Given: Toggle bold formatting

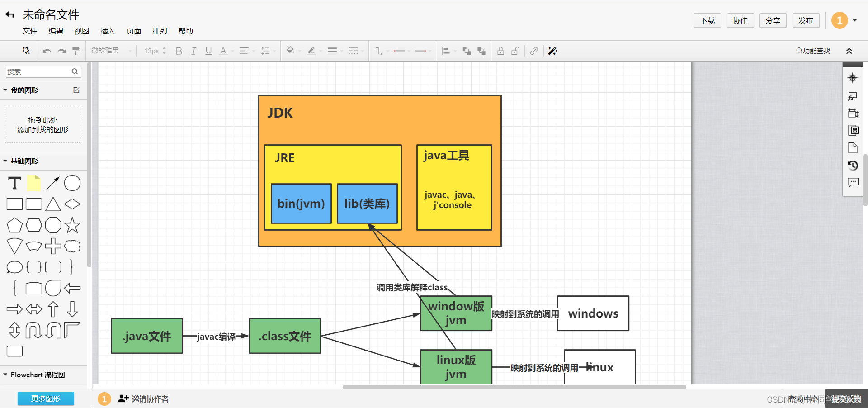Looking at the screenshot, I should 179,51.
